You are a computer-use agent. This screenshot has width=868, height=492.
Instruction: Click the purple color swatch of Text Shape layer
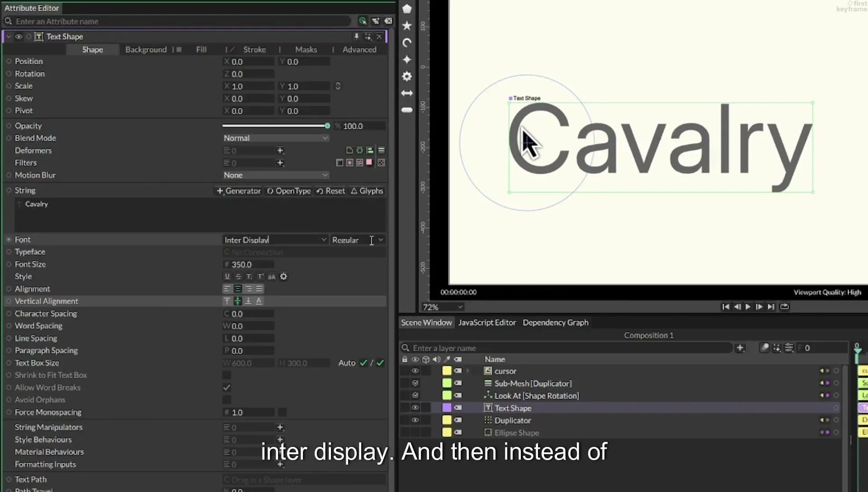[447, 408]
